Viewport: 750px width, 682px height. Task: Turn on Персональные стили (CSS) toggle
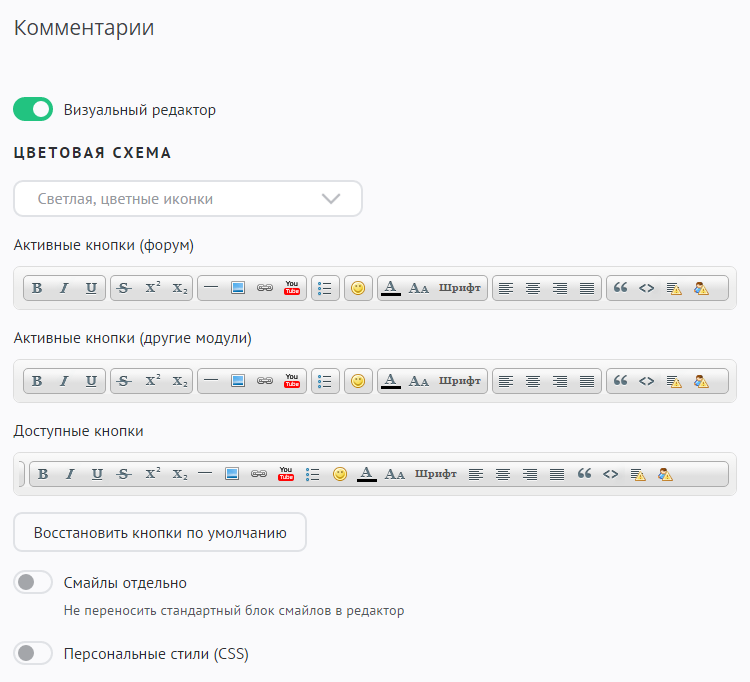pos(33,654)
